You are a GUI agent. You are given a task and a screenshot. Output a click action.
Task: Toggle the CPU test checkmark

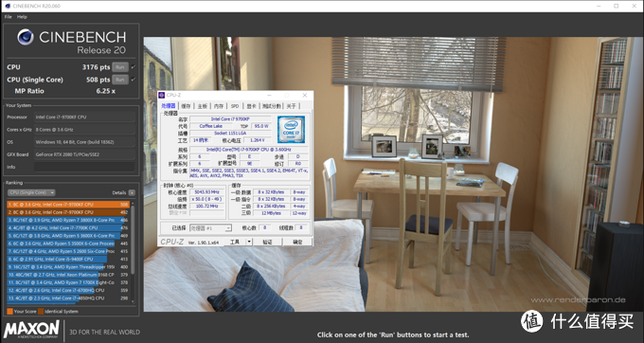point(134,67)
